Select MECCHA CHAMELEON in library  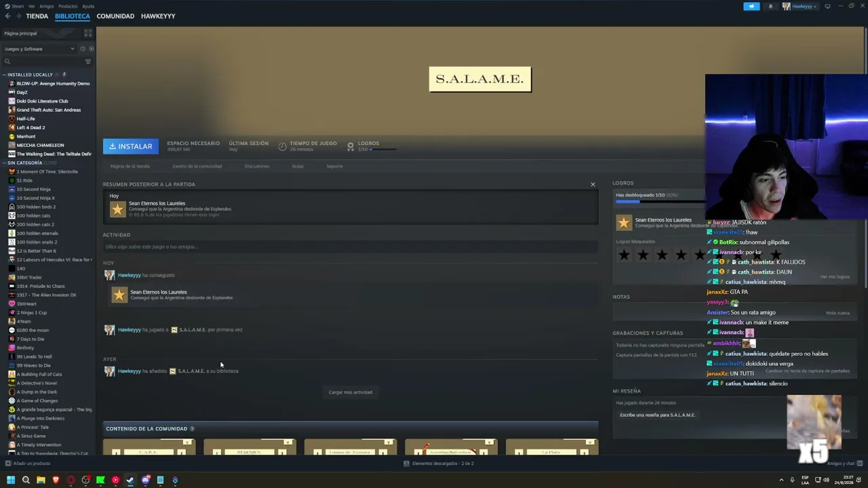[x=41, y=145]
